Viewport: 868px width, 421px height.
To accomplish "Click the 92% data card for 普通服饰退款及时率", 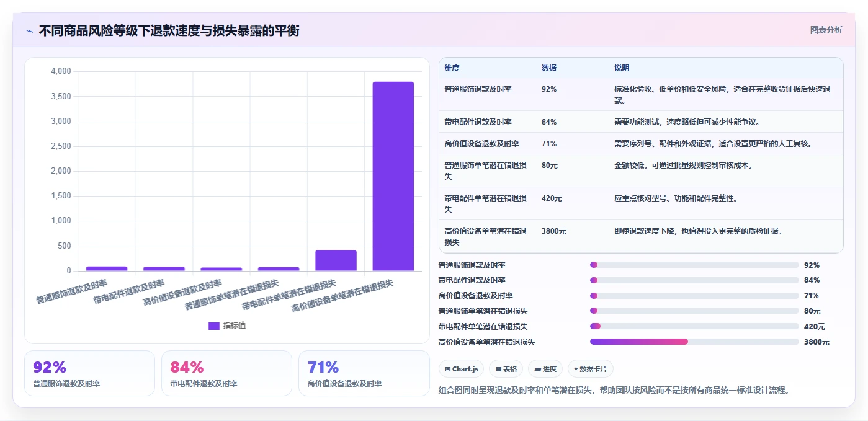I will click(89, 373).
